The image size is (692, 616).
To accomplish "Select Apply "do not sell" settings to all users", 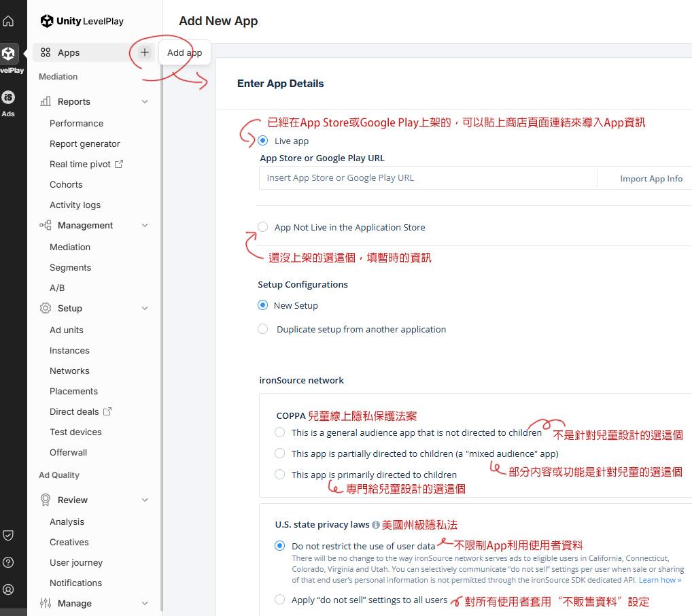I will (x=279, y=600).
